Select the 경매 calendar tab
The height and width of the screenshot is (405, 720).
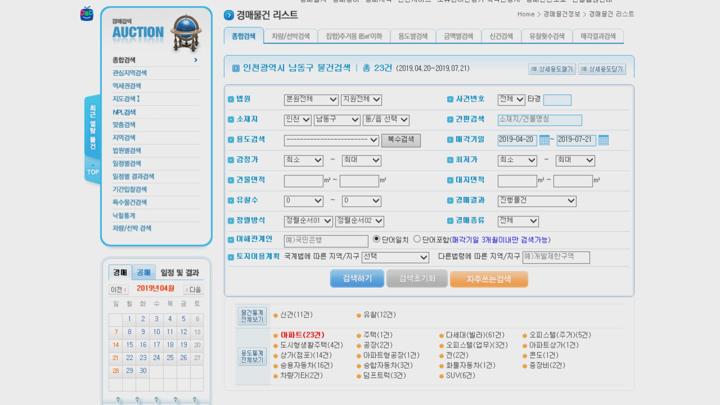(120, 272)
